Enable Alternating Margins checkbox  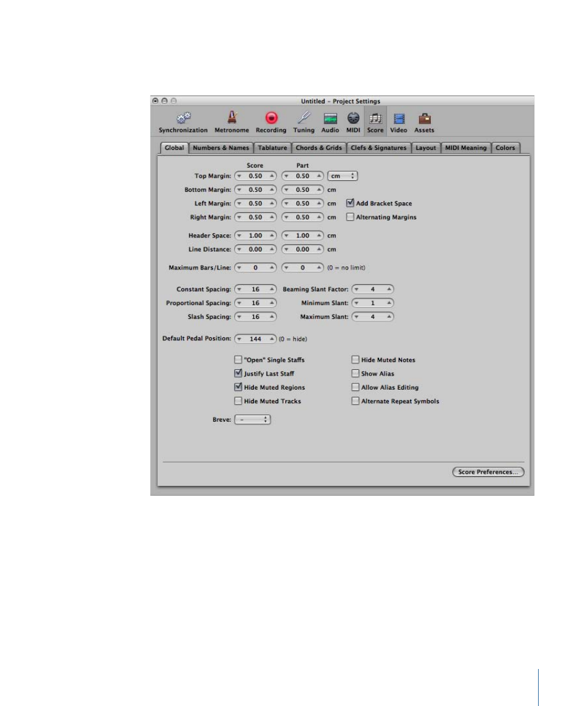[350, 217]
